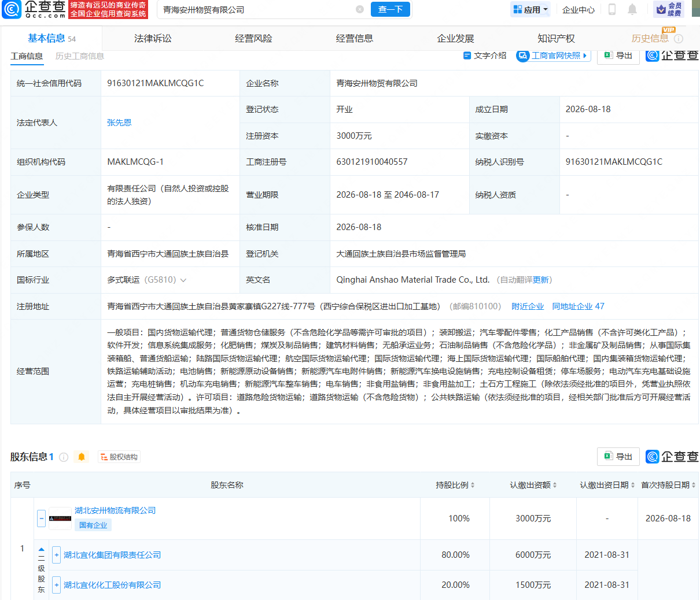This screenshot has height=600, width=700.
Task: Expand the 湖北宜化化工股份有限公司 row
Action: tap(56, 585)
